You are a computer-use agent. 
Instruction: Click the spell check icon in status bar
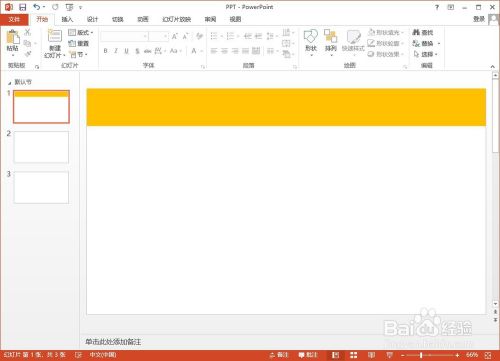tap(78, 355)
